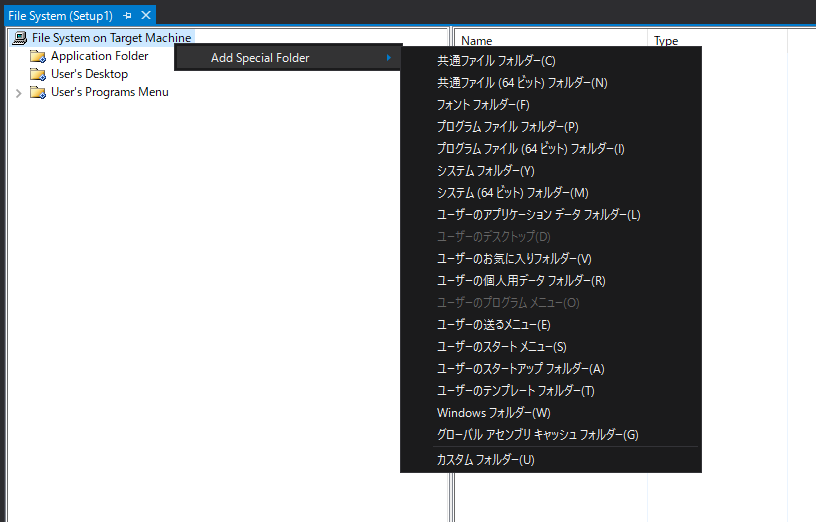The width and height of the screenshot is (816, 522).
Task: Click the User's Desktop folder icon
Action: pyautogui.click(x=38, y=74)
